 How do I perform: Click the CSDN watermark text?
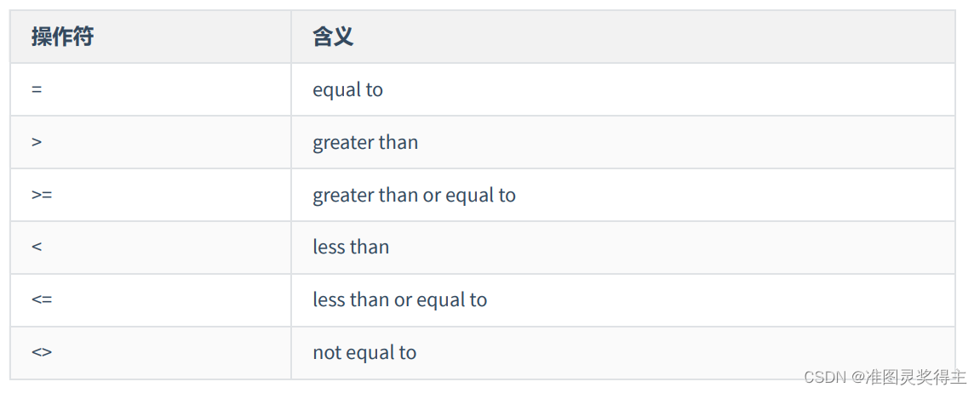pyautogui.click(x=823, y=377)
